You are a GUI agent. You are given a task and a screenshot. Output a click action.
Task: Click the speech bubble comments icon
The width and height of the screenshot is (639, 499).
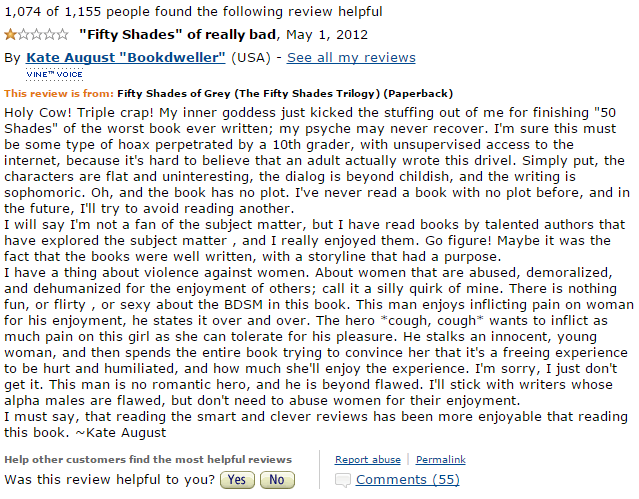343,480
